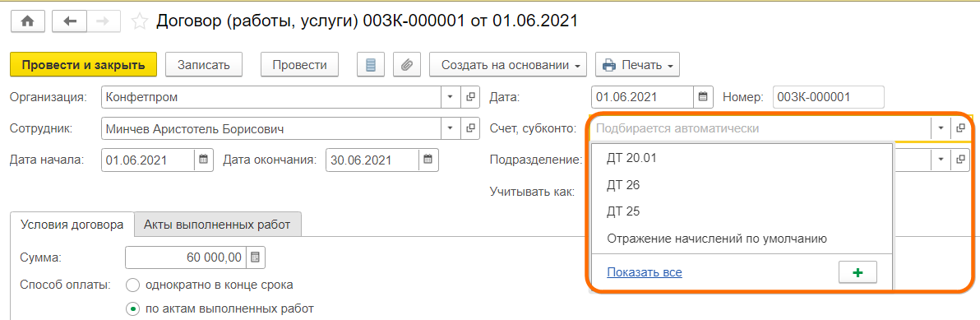Viewport: 980px width, 320px height.
Task: Expand the Сотрудник dropdown list
Action: click(451, 128)
